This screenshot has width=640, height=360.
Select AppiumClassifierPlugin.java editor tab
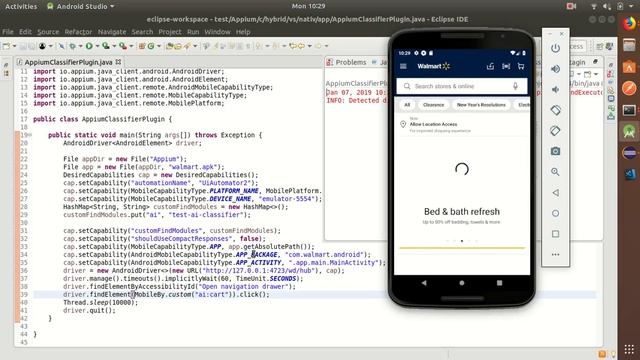pyautogui.click(x=69, y=62)
